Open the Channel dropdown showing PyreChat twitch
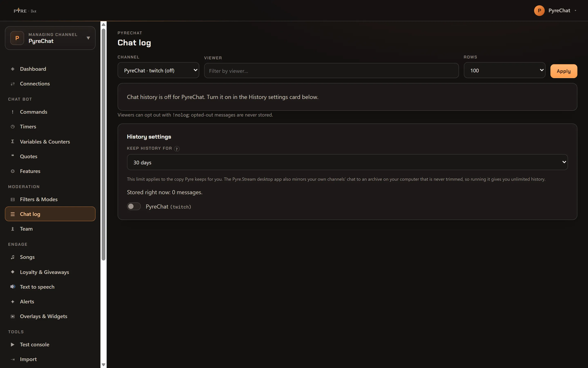Viewport: 588px width, 368px height. pos(158,70)
